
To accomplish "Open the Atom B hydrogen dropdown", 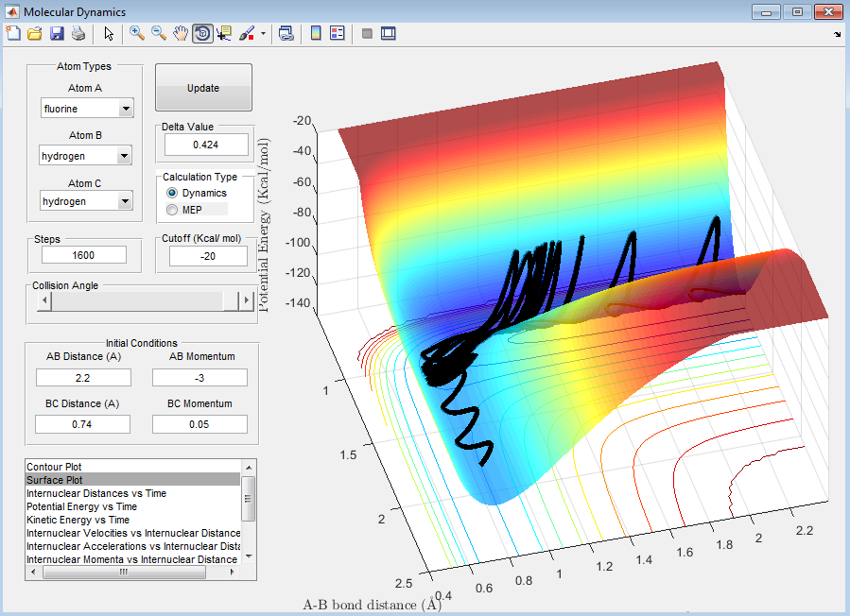I will (86, 155).
